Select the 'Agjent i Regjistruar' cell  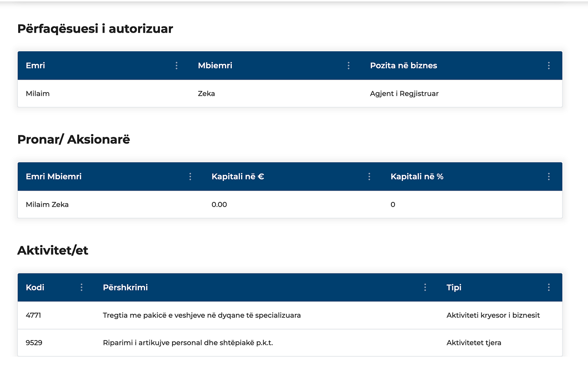point(404,93)
